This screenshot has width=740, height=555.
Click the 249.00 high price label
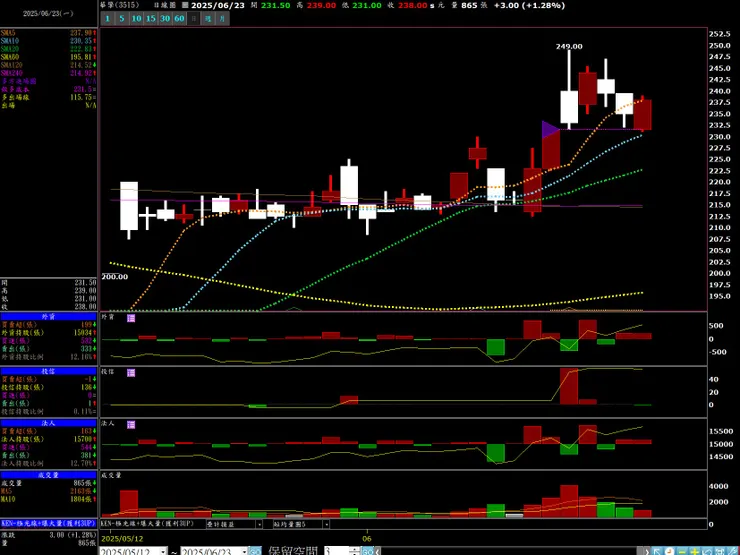(569, 46)
